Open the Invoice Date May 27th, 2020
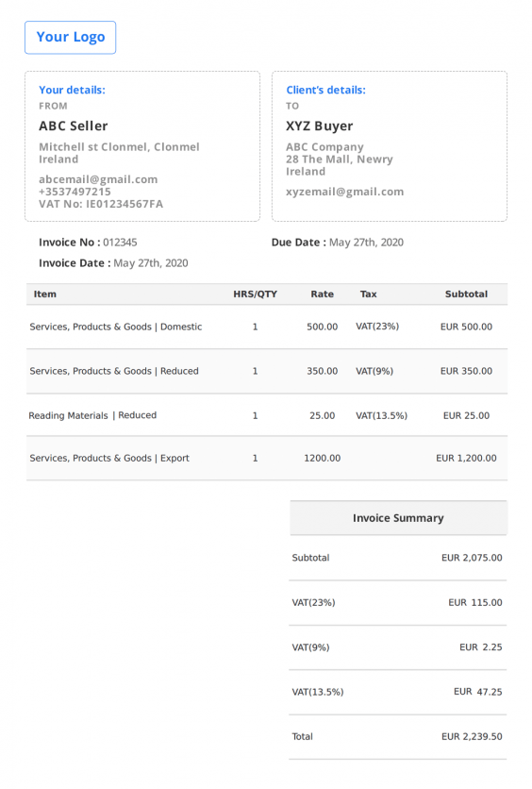This screenshot has height=789, width=532. point(151,263)
